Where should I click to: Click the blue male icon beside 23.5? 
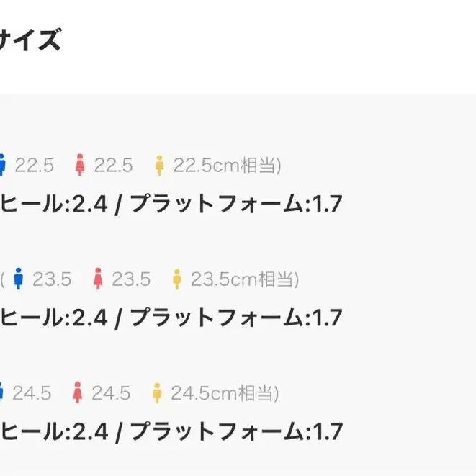click(x=19, y=279)
